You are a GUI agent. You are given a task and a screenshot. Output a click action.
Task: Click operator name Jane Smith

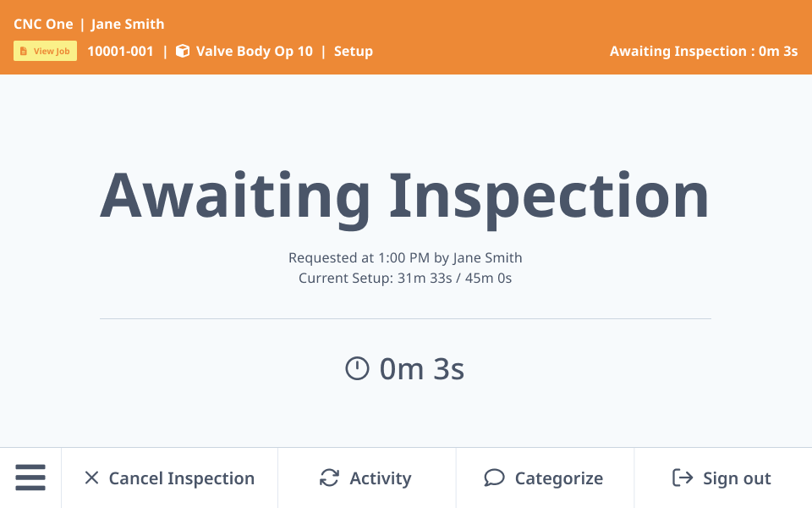click(x=127, y=24)
